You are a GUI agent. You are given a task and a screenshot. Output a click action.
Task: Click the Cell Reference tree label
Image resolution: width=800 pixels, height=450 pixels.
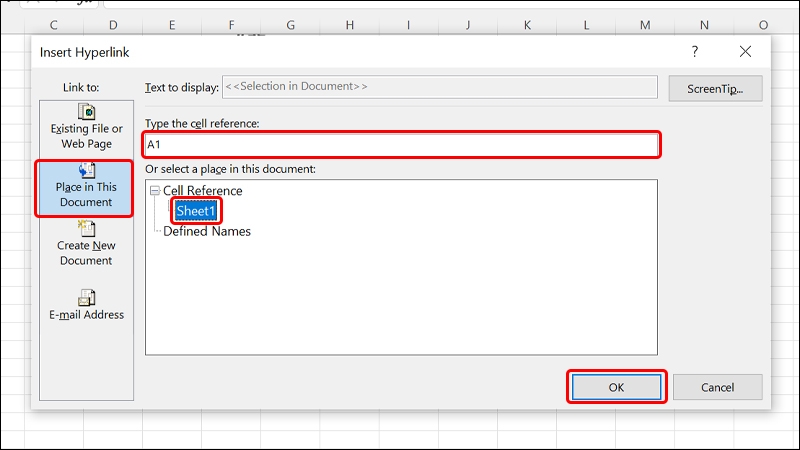click(x=203, y=191)
